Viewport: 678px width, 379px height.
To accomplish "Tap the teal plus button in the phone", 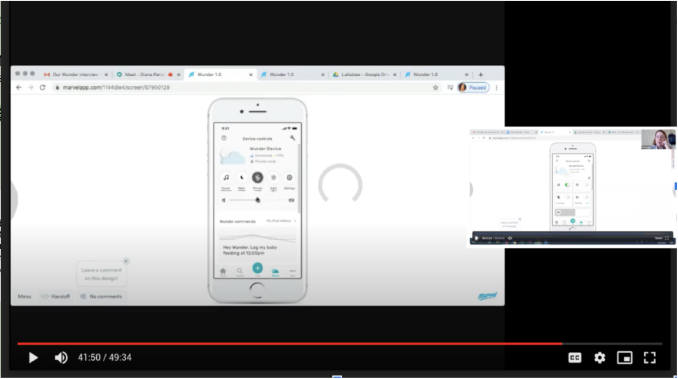I will click(257, 268).
